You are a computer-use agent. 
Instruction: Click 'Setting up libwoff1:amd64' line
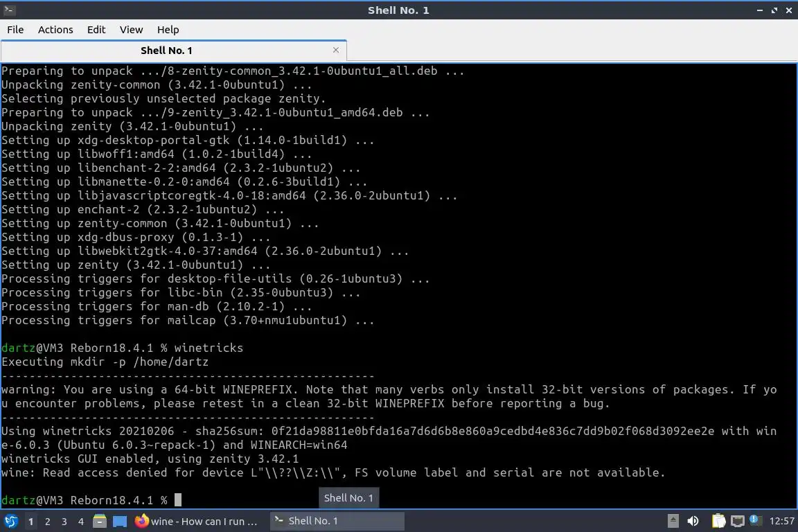(157, 154)
